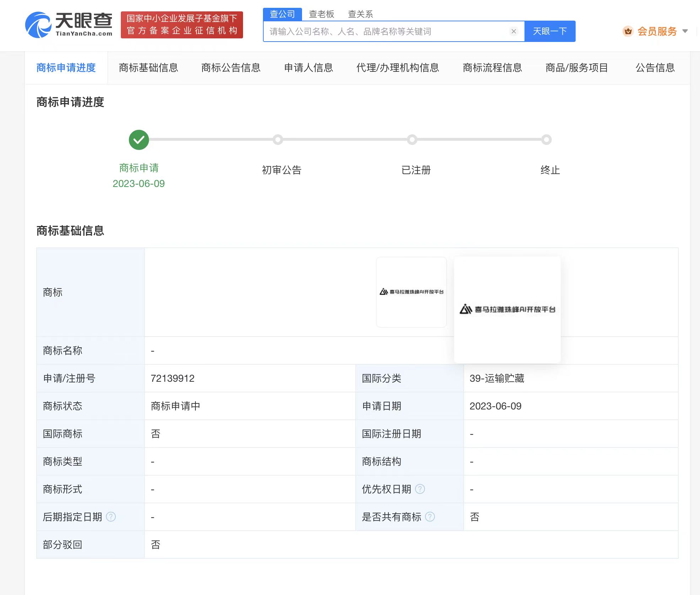700x595 pixels.
Task: Click the 部分驳回 label cell
Action: [x=91, y=545]
